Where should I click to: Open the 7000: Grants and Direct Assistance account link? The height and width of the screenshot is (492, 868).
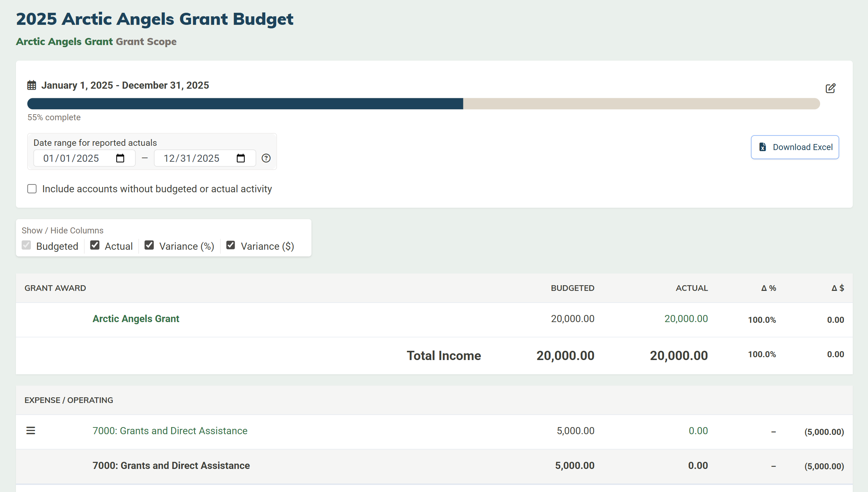(170, 431)
